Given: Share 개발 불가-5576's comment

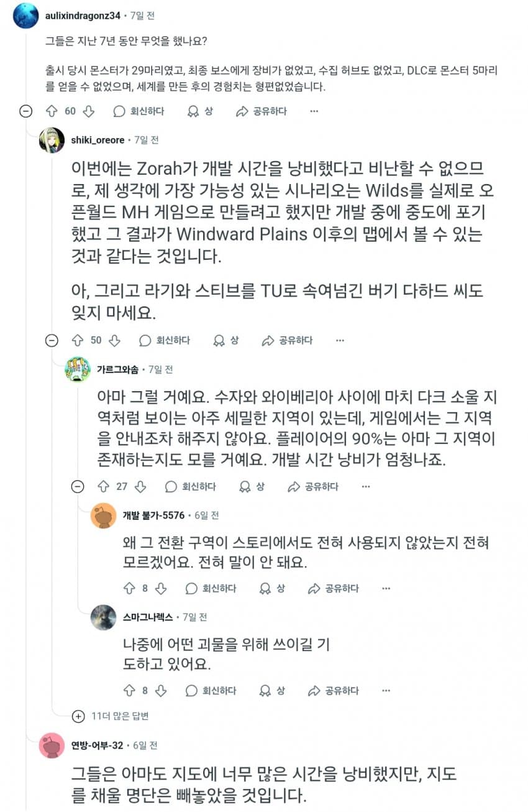Looking at the screenshot, I should (314, 588).
